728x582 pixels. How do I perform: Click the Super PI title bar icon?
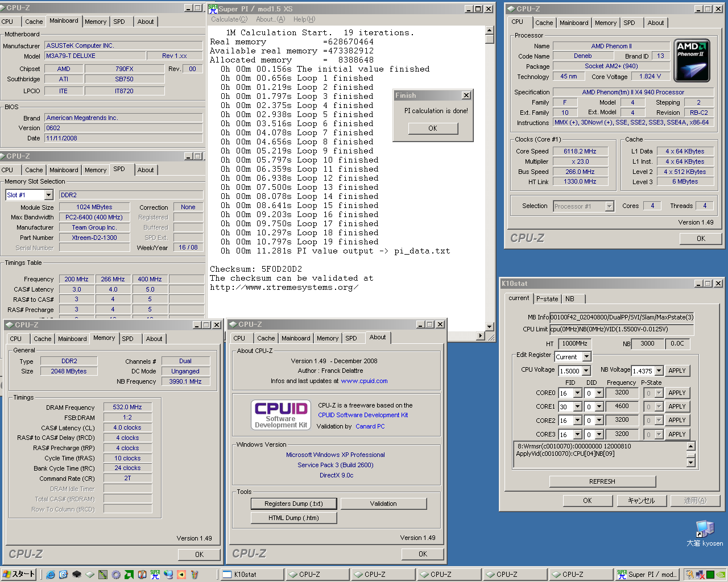coord(213,9)
